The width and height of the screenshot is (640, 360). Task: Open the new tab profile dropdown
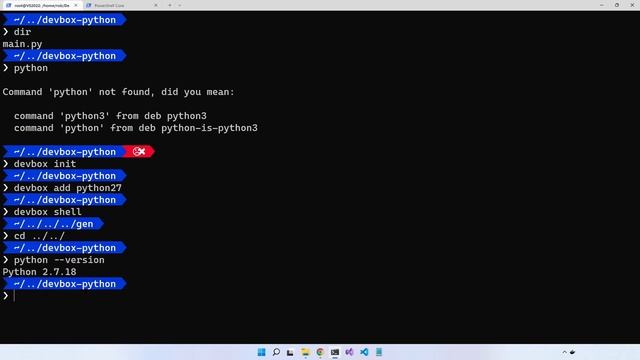tap(180, 5)
